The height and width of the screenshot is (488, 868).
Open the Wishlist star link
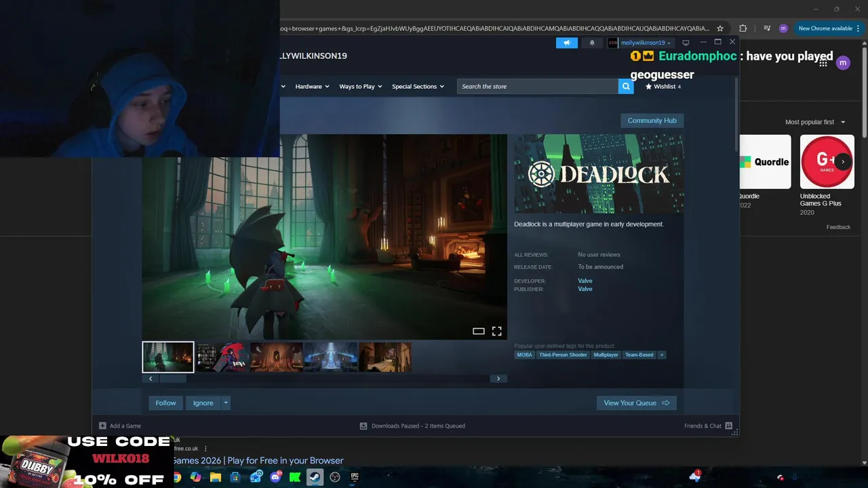(x=663, y=87)
